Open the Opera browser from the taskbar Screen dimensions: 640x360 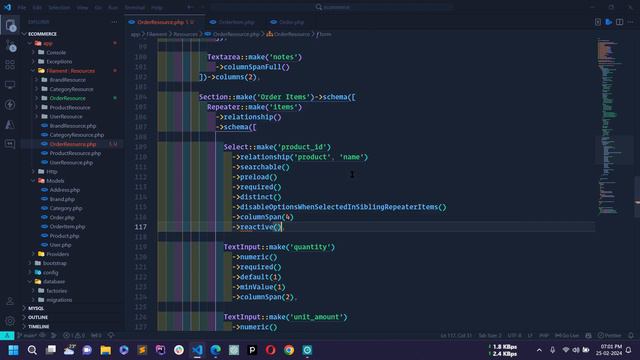coord(271,350)
